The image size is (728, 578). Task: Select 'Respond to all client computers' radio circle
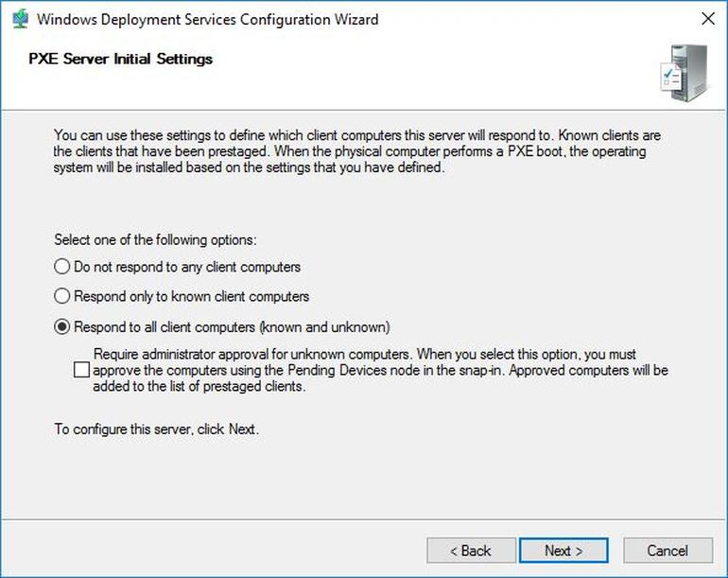point(62,327)
